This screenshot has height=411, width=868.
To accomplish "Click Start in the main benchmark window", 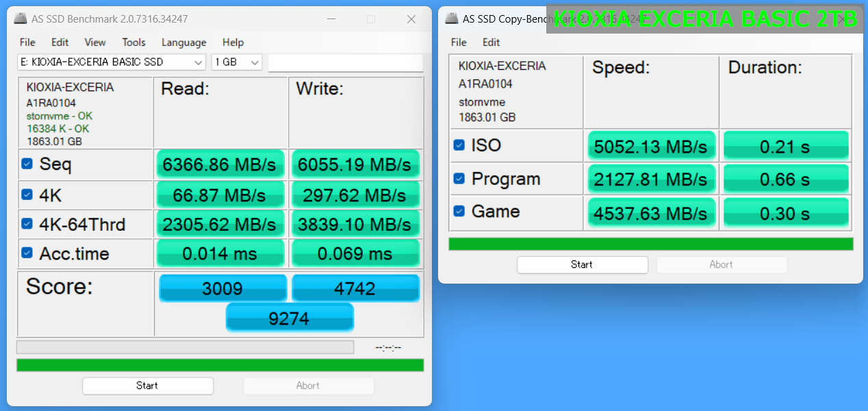I will point(147,386).
